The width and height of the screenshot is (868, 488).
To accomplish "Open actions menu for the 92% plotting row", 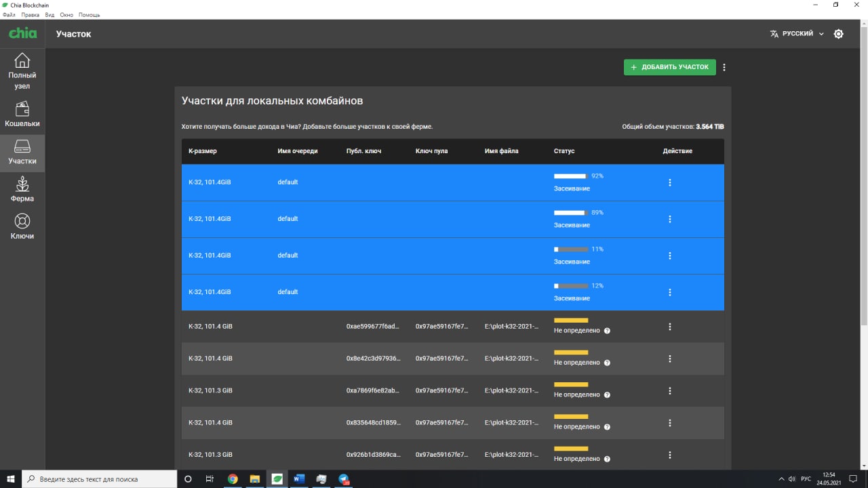I will (x=670, y=182).
